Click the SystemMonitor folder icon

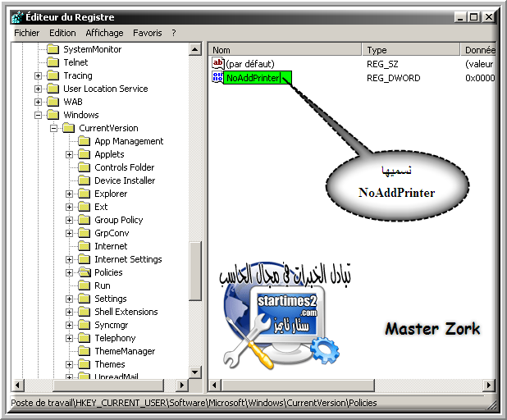[x=53, y=49]
